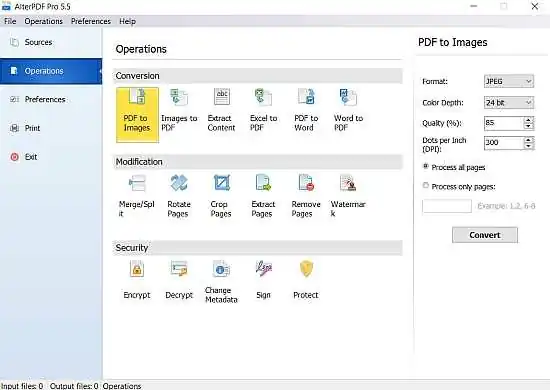Open the PDF to Word converter
This screenshot has width=550, height=390.
(x=306, y=110)
